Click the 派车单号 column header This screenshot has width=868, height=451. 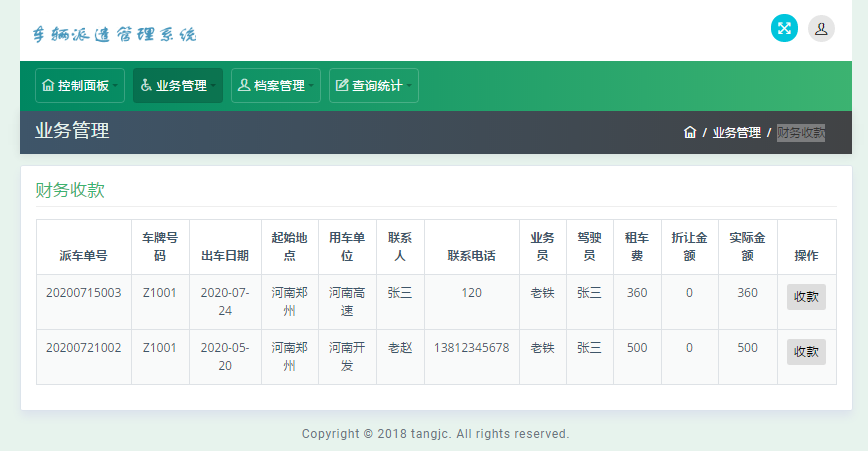[x=84, y=256]
